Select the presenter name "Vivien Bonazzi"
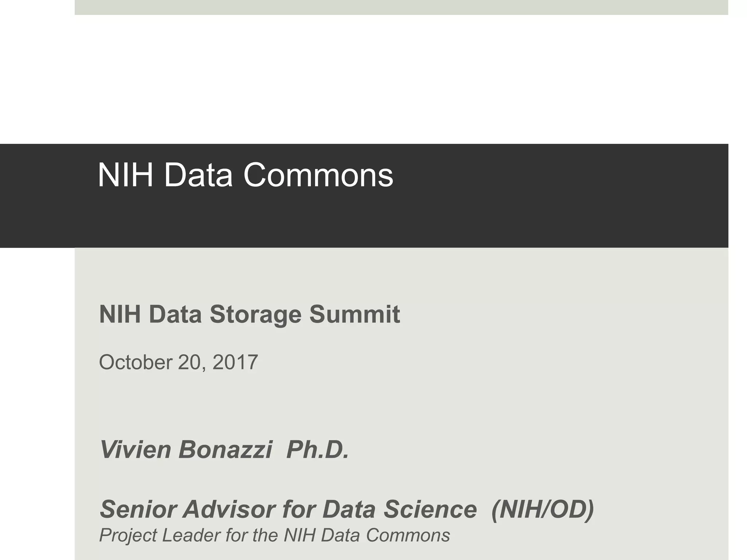Viewport: 747px width, 560px height. [186, 450]
